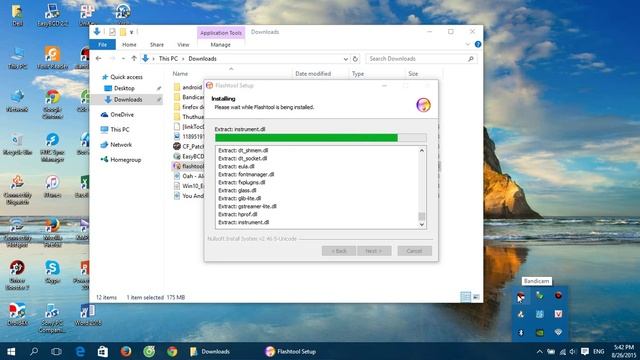The height and width of the screenshot is (360, 640).
Task: Open the address bar history dropdown
Action: tap(346, 59)
